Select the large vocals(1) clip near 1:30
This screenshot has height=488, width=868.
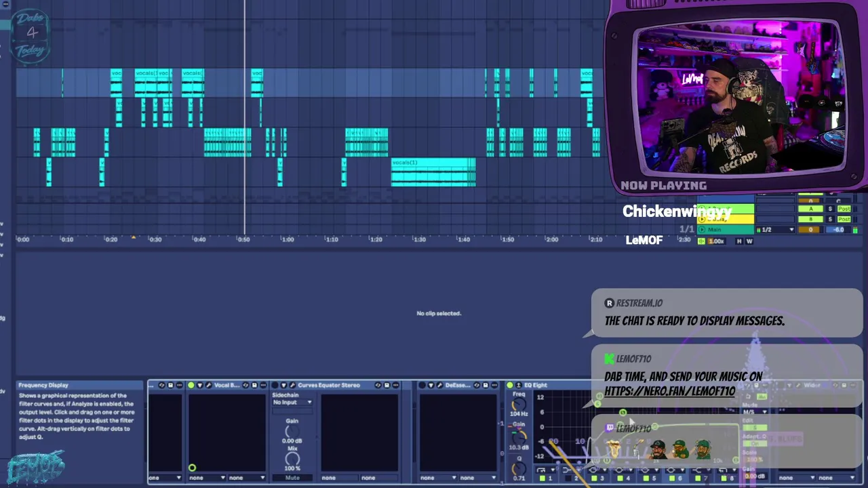[x=433, y=172]
